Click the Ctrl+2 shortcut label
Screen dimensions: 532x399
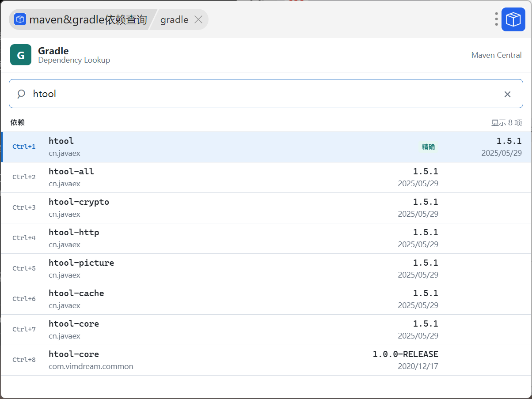pos(24,177)
